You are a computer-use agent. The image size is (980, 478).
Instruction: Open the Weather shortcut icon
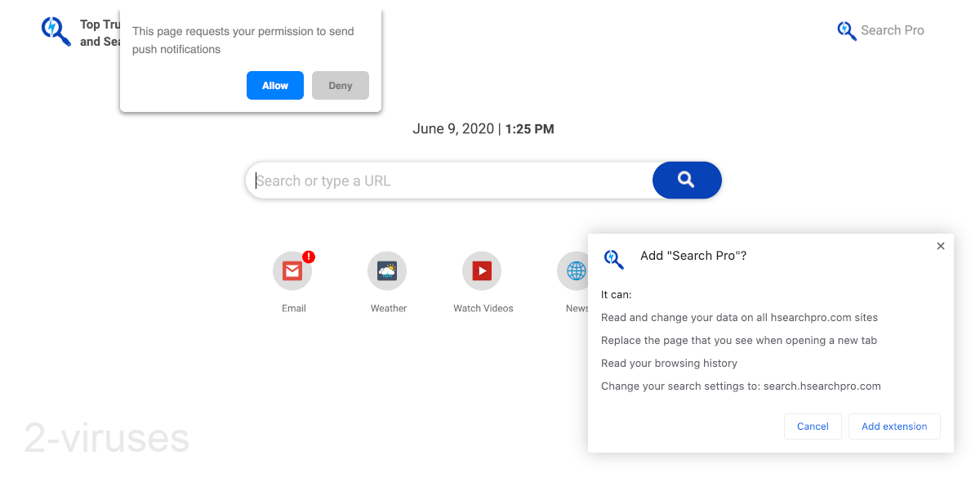click(387, 270)
